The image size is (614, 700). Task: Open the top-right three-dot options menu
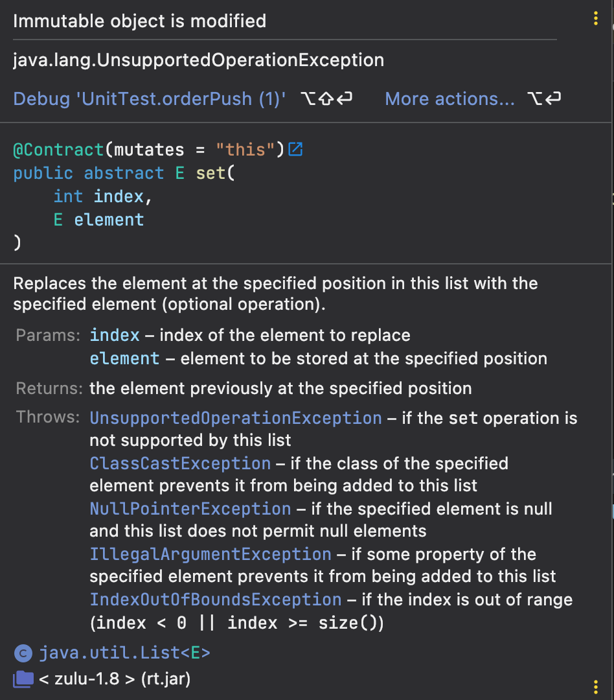[x=595, y=19]
